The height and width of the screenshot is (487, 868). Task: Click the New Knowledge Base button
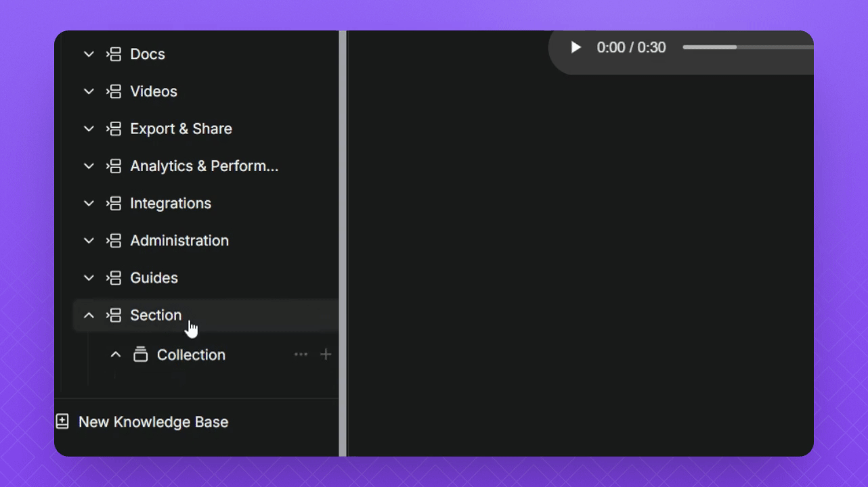(x=153, y=421)
